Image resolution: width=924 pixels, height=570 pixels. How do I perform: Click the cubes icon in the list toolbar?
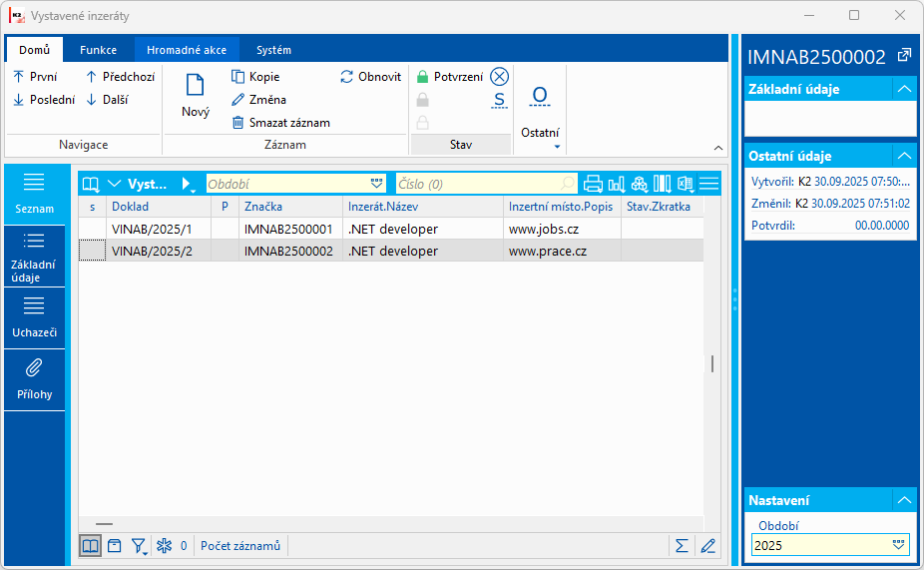pyautogui.click(x=640, y=184)
